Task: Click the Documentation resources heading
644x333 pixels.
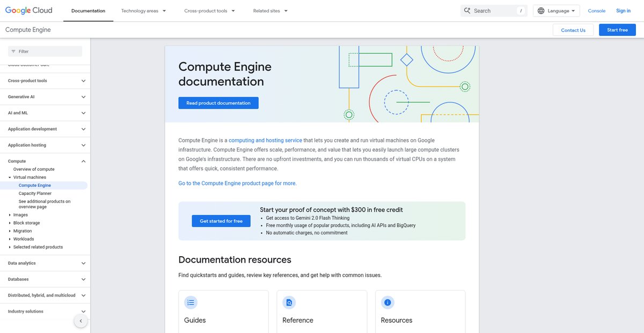Action: pyautogui.click(x=235, y=260)
